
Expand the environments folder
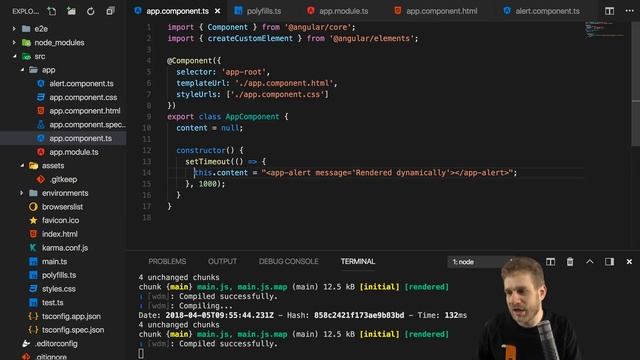click(x=22, y=193)
